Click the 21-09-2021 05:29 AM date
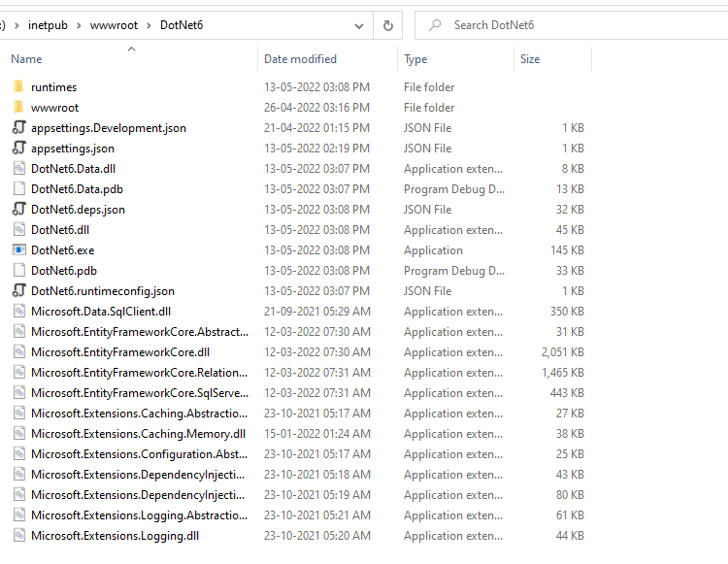 tap(317, 311)
